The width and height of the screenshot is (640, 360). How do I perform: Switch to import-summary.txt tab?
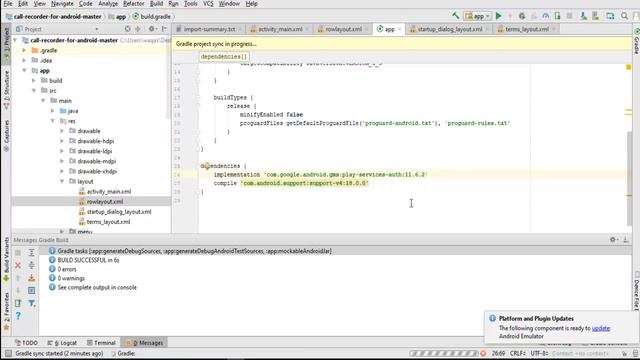(x=209, y=29)
